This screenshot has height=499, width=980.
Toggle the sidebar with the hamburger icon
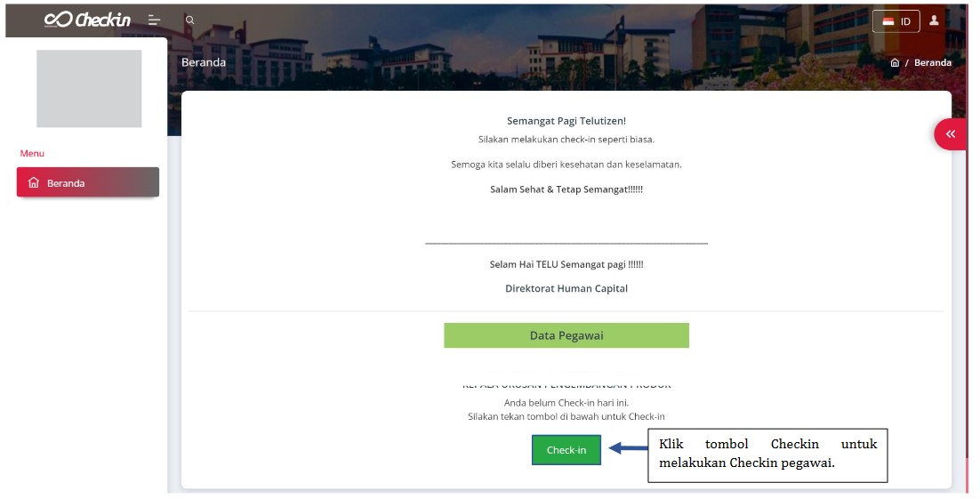[154, 20]
